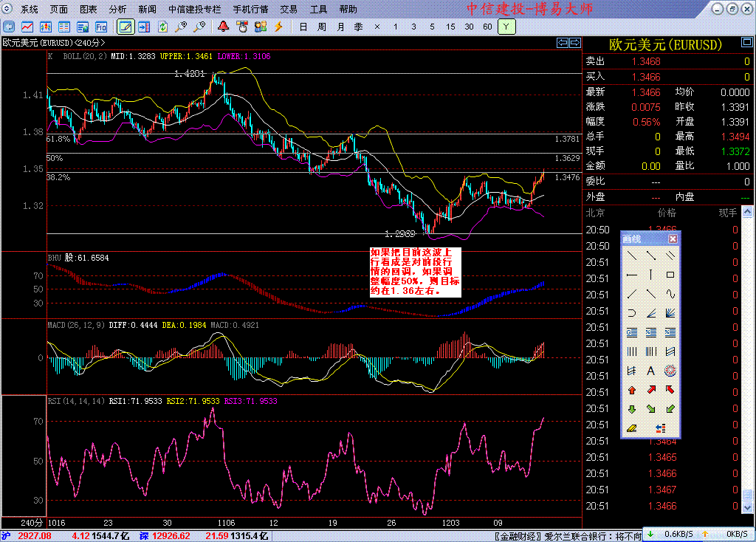This screenshot has width=756, height=542.
Task: Click the refresh document toolbar icon
Action: [162, 27]
